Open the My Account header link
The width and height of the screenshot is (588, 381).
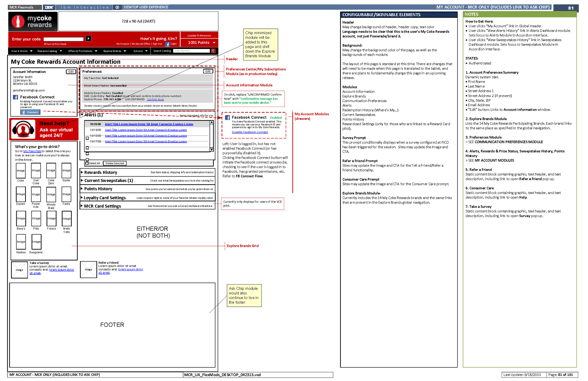point(123,44)
